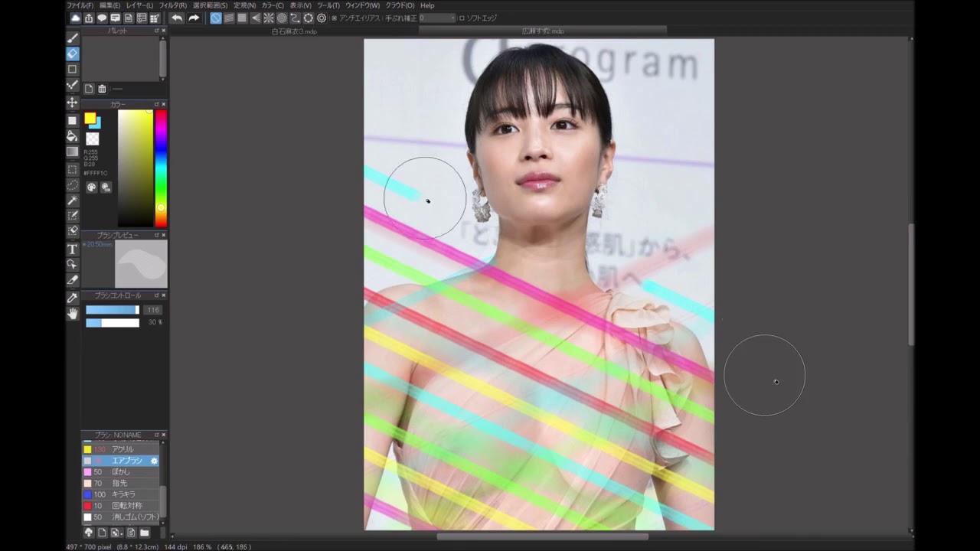The height and width of the screenshot is (551, 980).
Task: Select the Bucket fill tool
Action: pos(73,136)
